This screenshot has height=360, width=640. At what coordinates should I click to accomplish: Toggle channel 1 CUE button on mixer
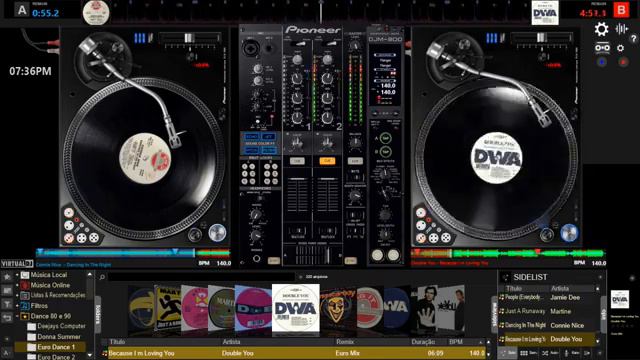pyautogui.click(x=297, y=161)
